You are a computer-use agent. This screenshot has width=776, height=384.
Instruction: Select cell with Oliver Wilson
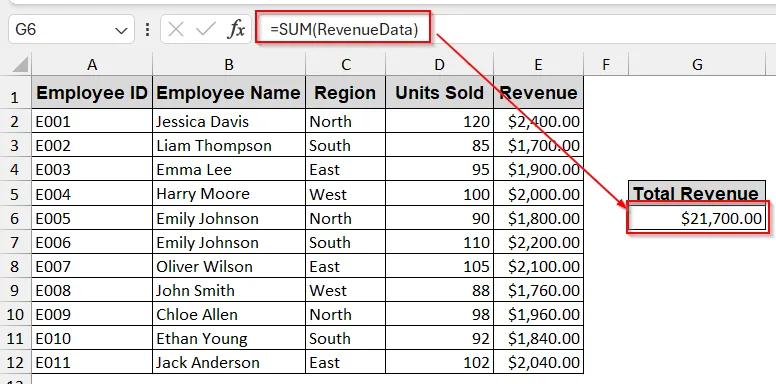click(x=229, y=266)
